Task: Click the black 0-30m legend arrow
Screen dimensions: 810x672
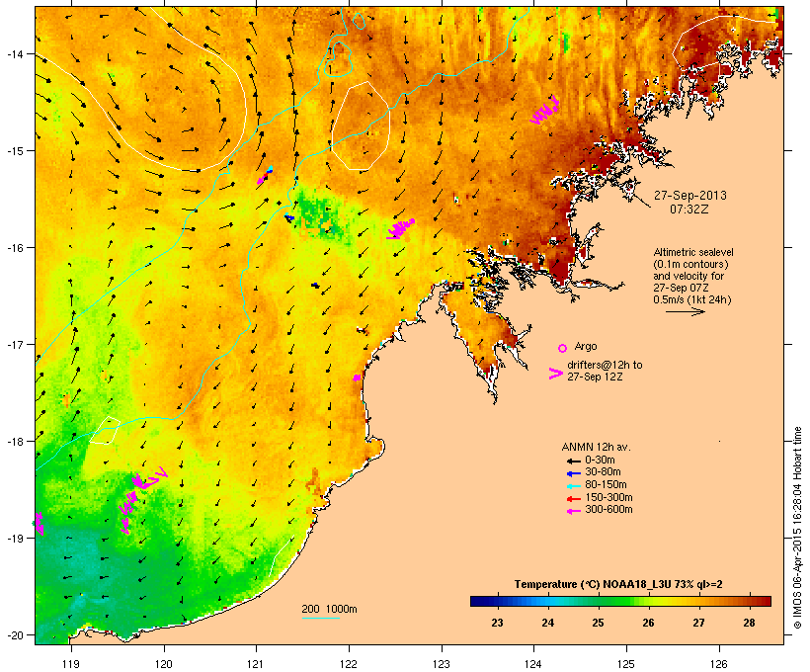Action: click(573, 461)
